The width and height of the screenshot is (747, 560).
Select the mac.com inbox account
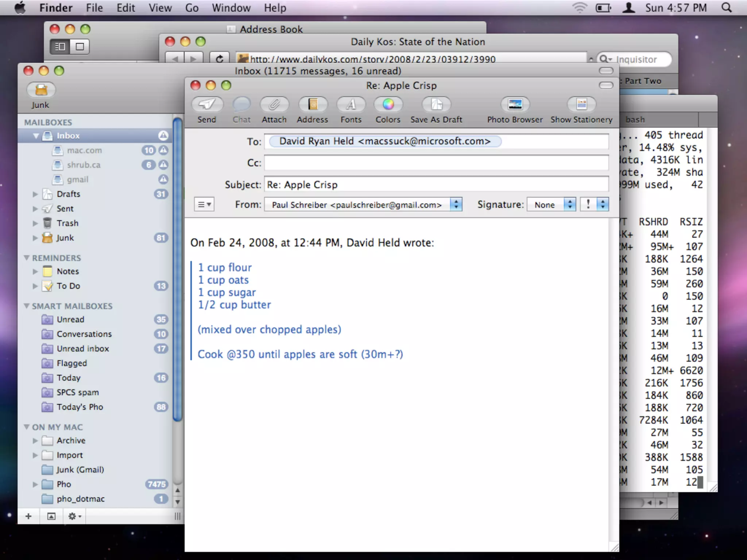click(x=95, y=150)
